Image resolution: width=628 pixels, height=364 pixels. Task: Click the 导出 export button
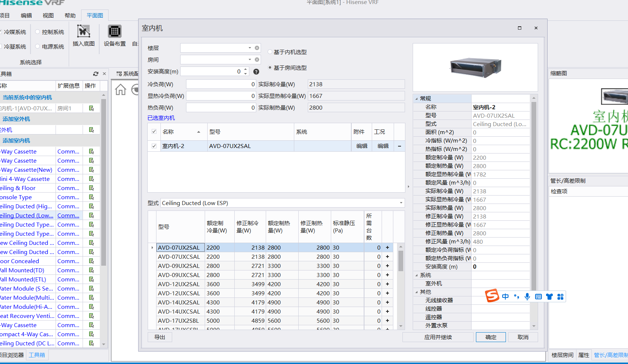160,337
